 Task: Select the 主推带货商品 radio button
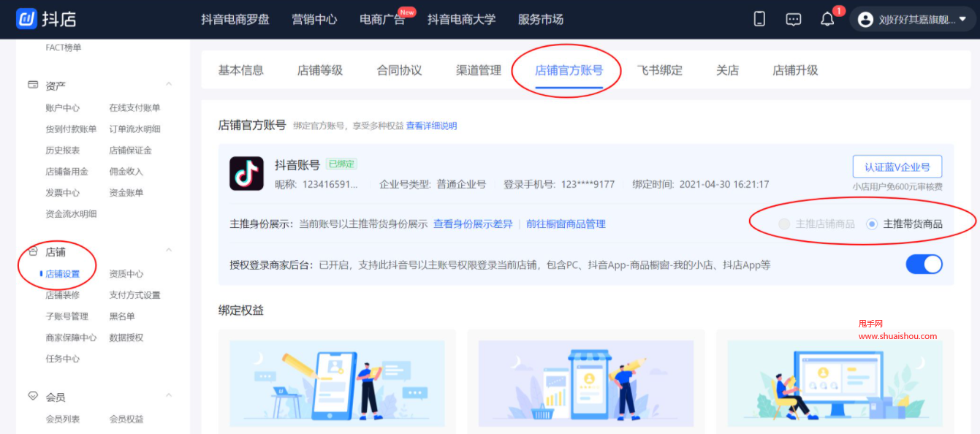[x=871, y=224]
